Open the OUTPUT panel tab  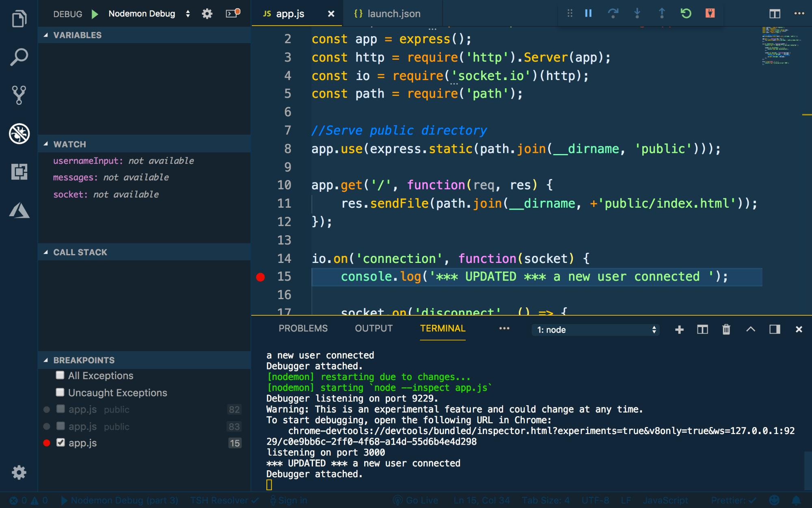pyautogui.click(x=374, y=328)
